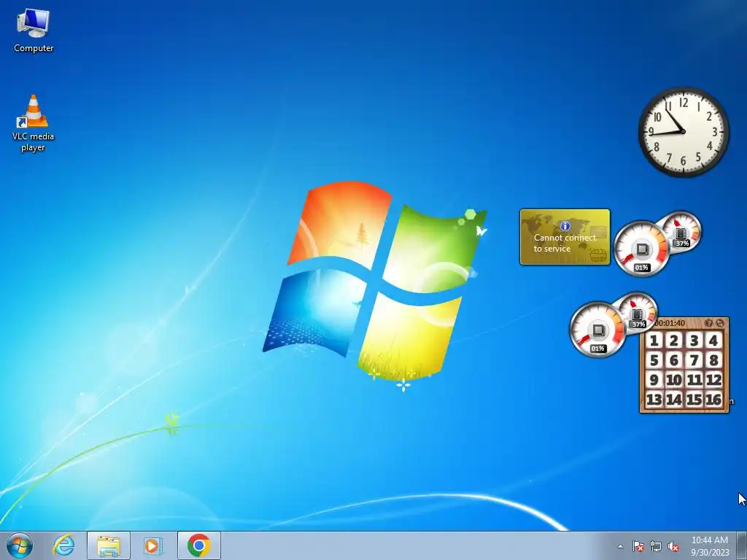Click the blue info icon on Currency gadget
The image size is (747, 560).
point(565,226)
